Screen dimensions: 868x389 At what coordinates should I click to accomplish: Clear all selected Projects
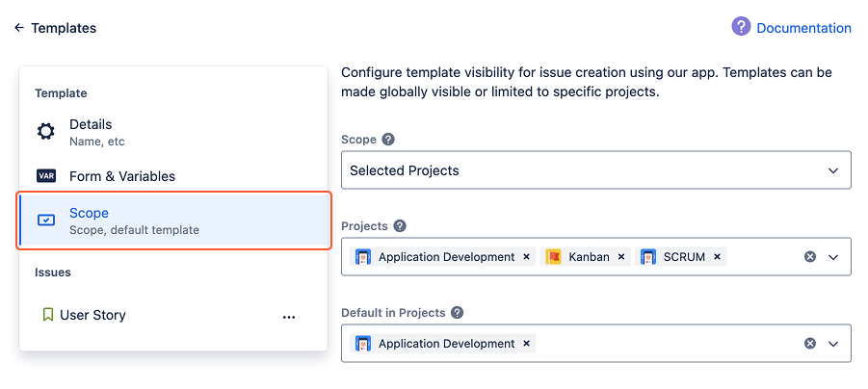(810, 257)
